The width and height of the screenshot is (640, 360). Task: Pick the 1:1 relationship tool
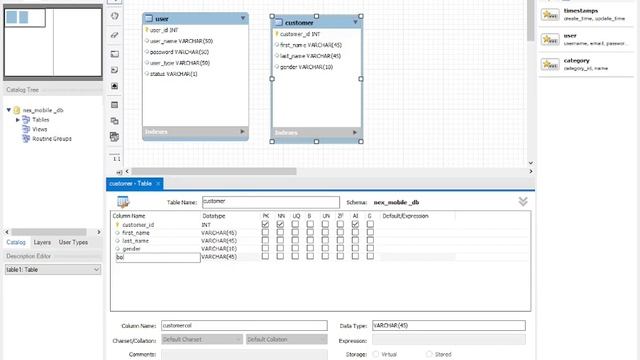pos(116,158)
